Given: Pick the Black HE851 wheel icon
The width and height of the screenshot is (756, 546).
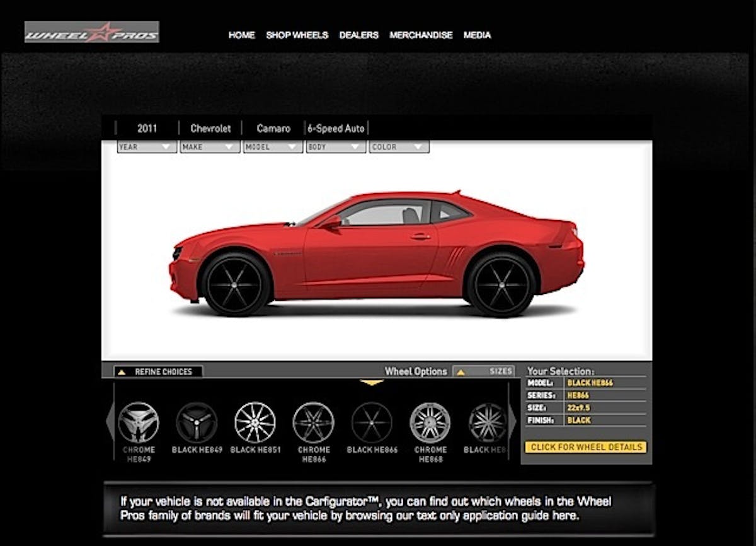Looking at the screenshot, I should tap(255, 422).
